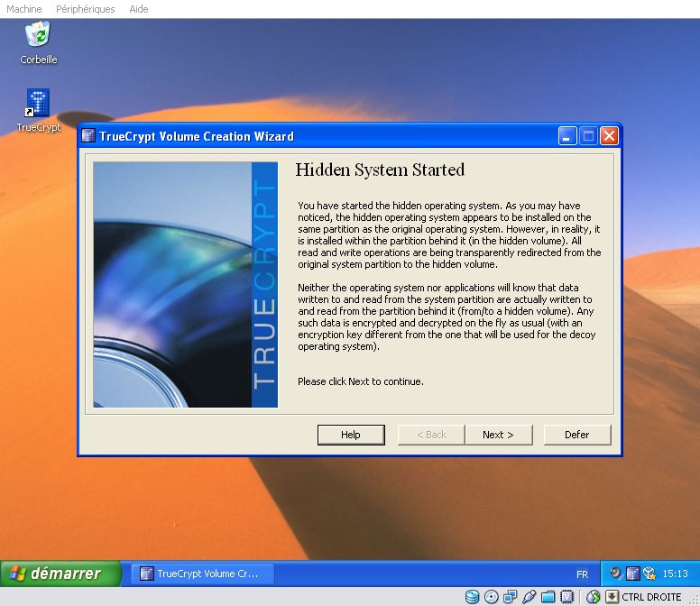Minimize the TrueCrypt Volume Creation Wizard window
This screenshot has height=606, width=700.
pos(567,135)
